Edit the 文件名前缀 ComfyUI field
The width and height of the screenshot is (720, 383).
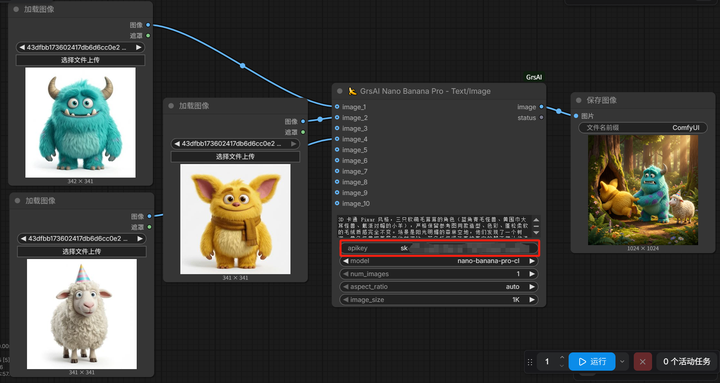pos(643,128)
